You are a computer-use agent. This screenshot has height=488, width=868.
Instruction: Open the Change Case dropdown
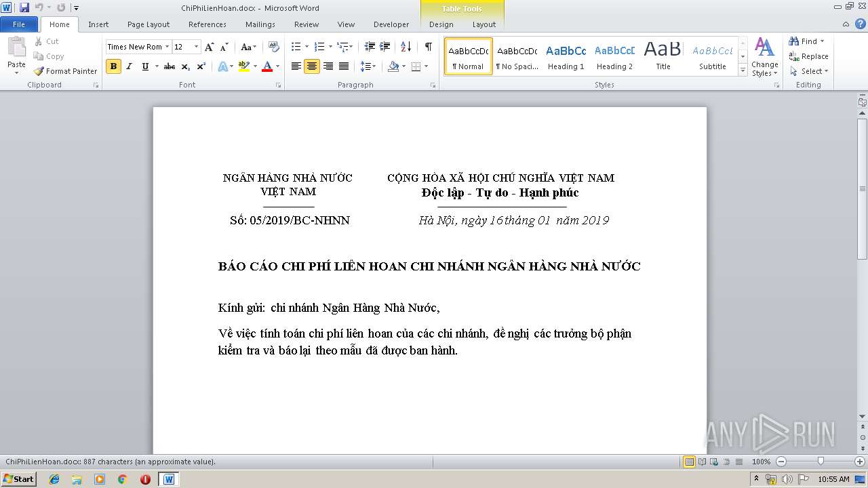(x=248, y=47)
